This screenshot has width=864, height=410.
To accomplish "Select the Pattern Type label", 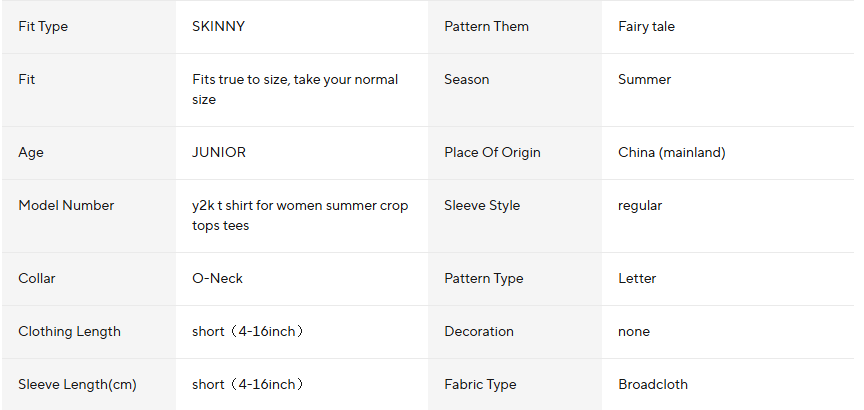I will pos(483,279).
